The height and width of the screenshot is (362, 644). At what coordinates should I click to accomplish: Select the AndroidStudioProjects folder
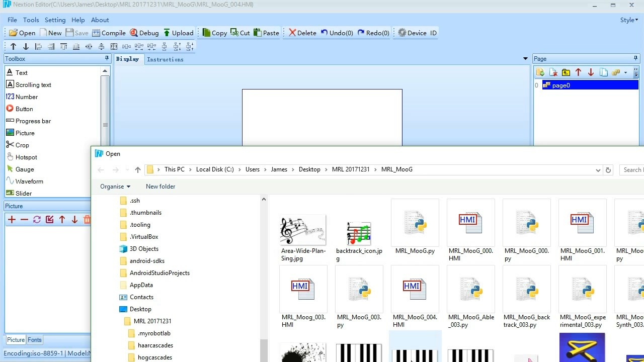(159, 273)
